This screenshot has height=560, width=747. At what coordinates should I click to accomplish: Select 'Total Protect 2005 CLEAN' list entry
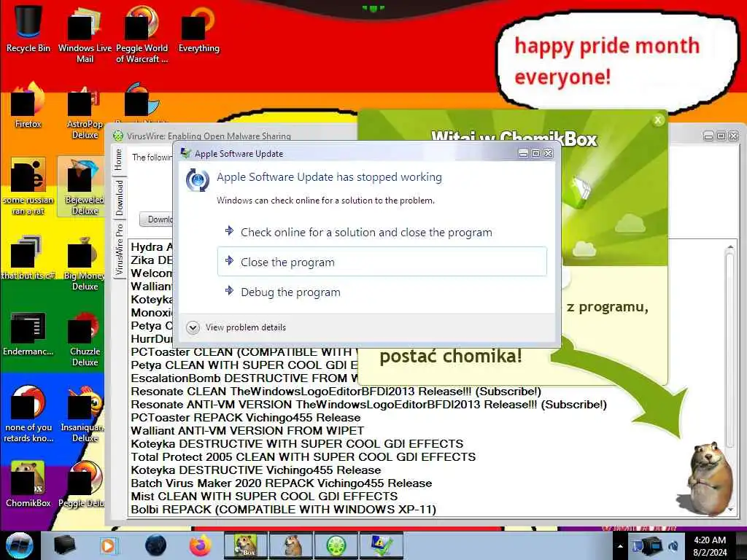click(303, 457)
